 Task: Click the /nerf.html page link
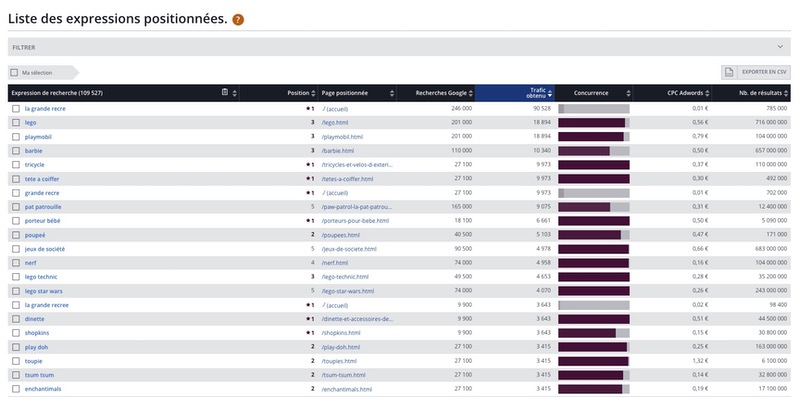click(x=335, y=263)
